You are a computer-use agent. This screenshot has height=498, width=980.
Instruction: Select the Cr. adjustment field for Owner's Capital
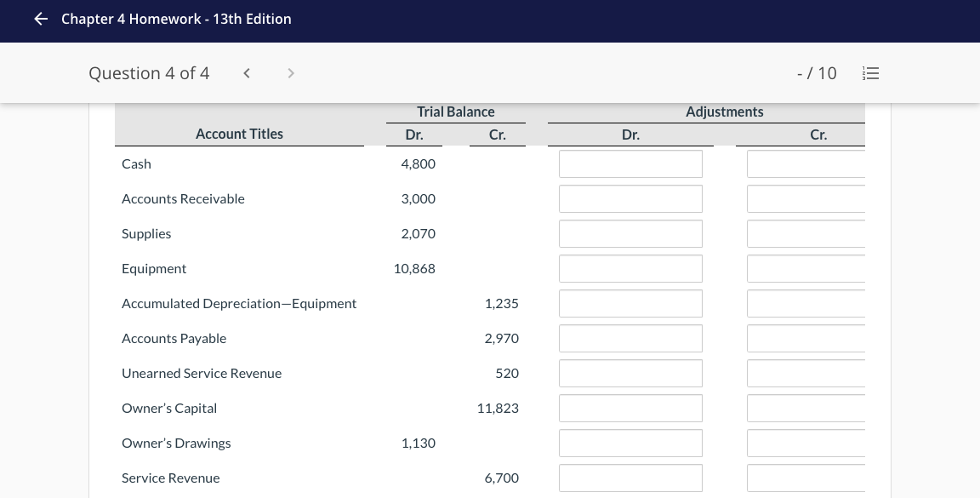[x=805, y=408]
